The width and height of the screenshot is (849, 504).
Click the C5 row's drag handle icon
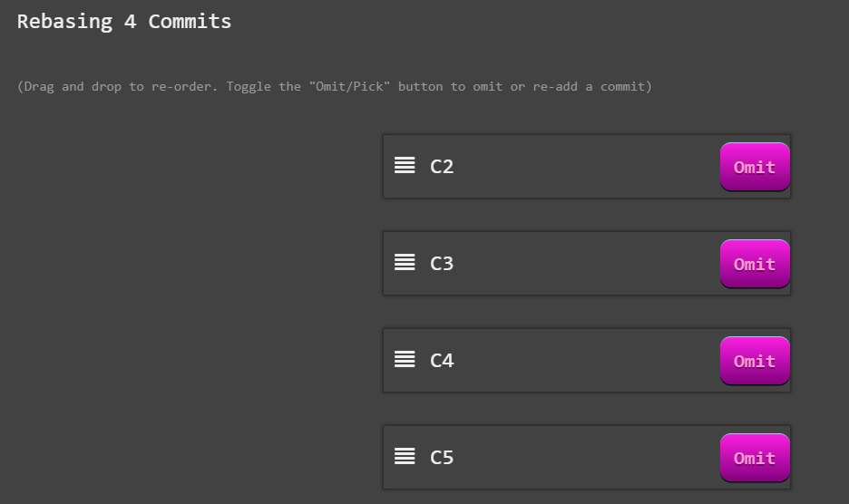coord(405,456)
